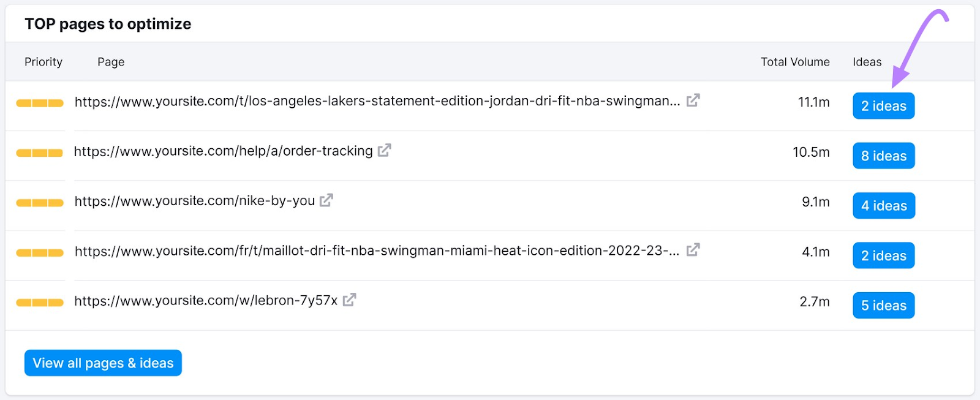Open the nike-by-you page via external link icon
Screen dimensions: 980x400
click(326, 200)
